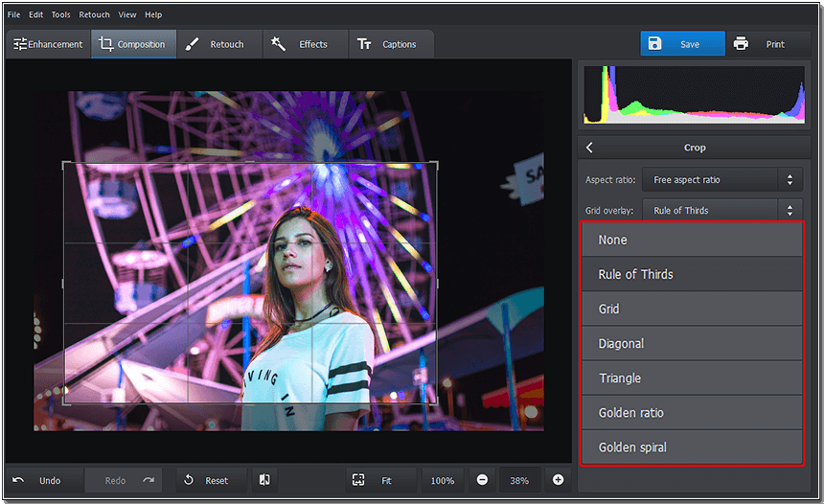Click the Print button
Viewport: 824px width, 504px height.
[x=768, y=44]
